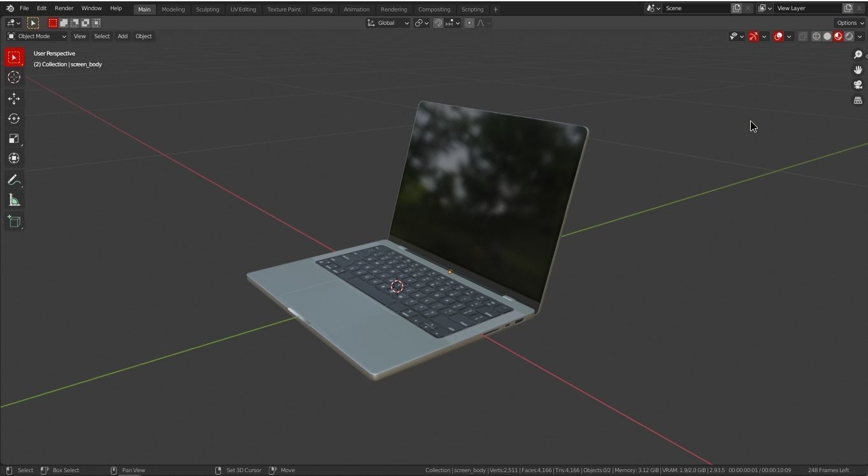Screen dimensions: 868x476
Task: Open the Options dropdown
Action: point(850,23)
